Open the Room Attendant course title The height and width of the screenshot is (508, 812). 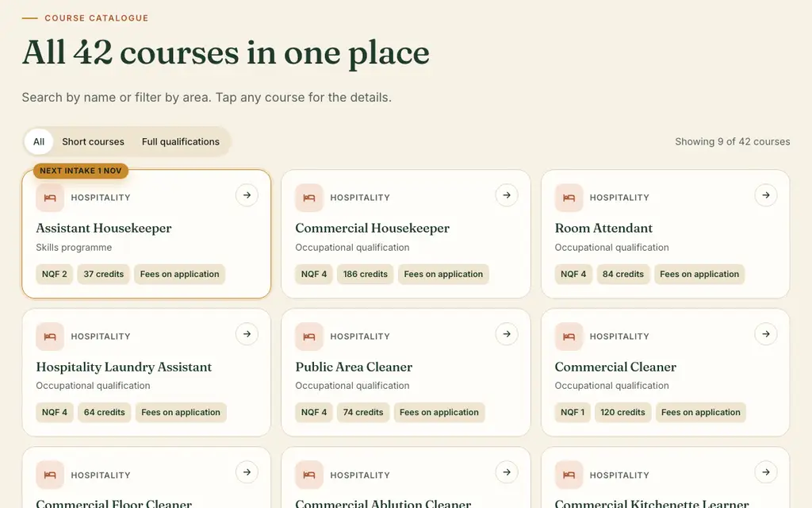click(603, 228)
